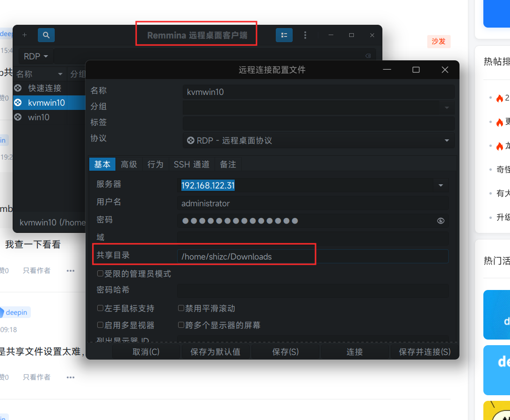Select 快速连接 entry in connection list

[49, 88]
